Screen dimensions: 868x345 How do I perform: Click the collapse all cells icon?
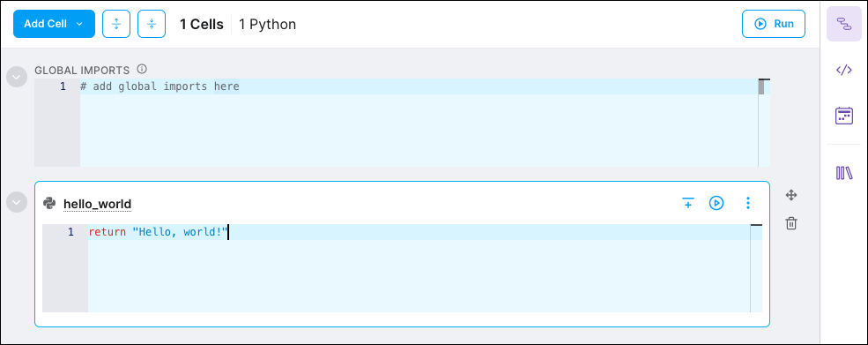pyautogui.click(x=152, y=24)
